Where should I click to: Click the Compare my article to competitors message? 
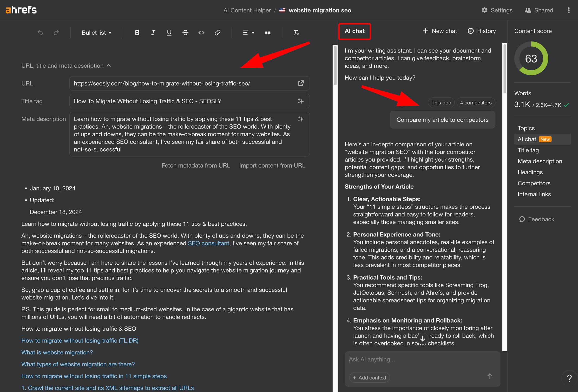pyautogui.click(x=442, y=120)
